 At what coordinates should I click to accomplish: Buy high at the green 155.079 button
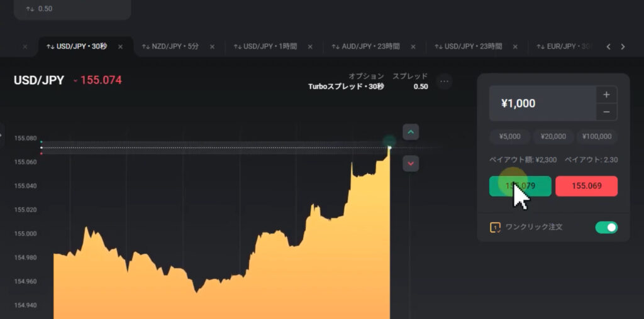[x=520, y=186]
